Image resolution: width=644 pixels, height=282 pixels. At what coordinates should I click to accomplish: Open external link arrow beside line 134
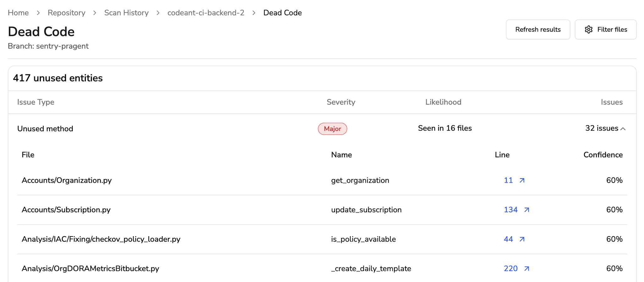click(527, 210)
